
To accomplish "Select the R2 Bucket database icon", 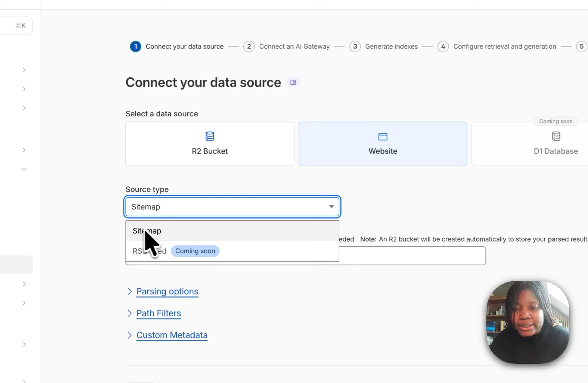I will (210, 137).
